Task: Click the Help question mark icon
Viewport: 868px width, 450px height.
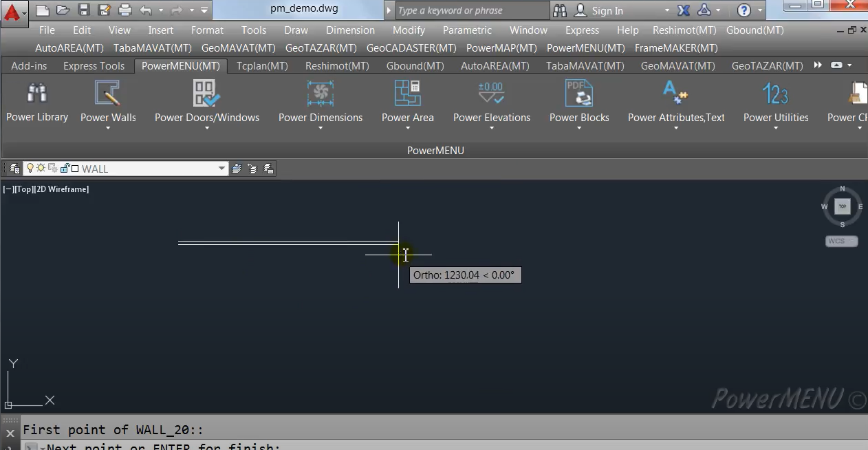Action: coord(744,10)
